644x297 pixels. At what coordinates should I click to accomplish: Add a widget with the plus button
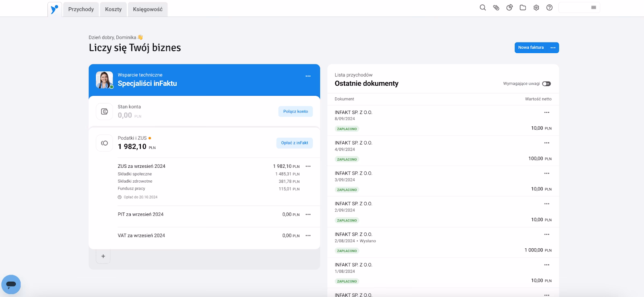point(103,256)
